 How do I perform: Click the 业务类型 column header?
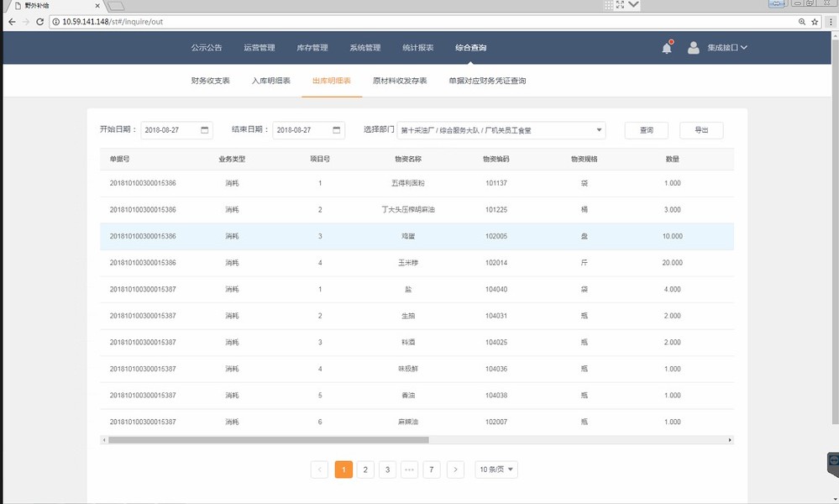(x=232, y=159)
